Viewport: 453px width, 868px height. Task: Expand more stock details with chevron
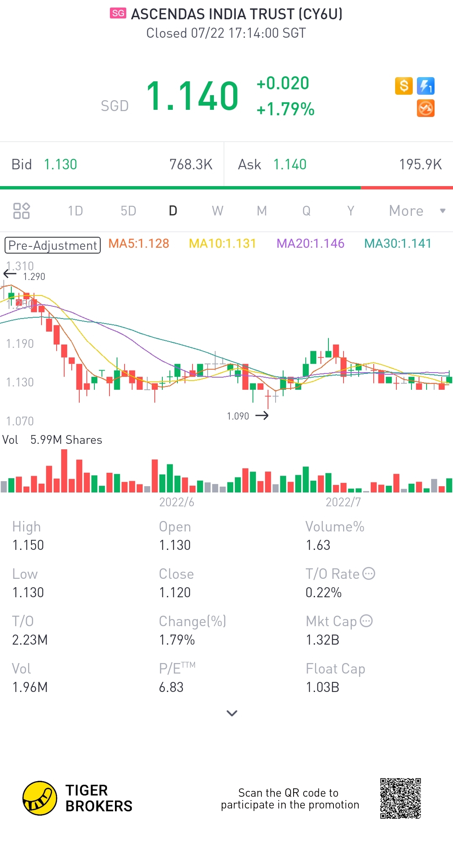pos(232,713)
